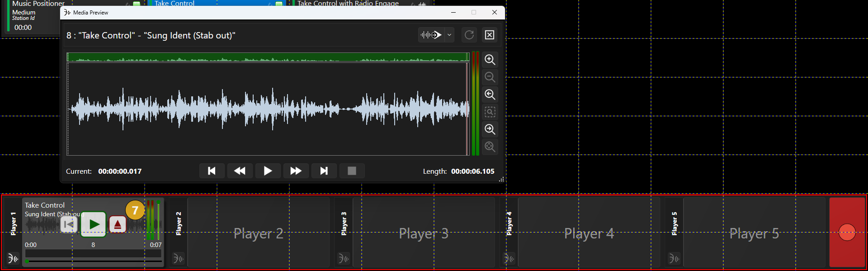Rewind the Media Preview audio
Viewport: 868px width, 271px height.
click(240, 171)
